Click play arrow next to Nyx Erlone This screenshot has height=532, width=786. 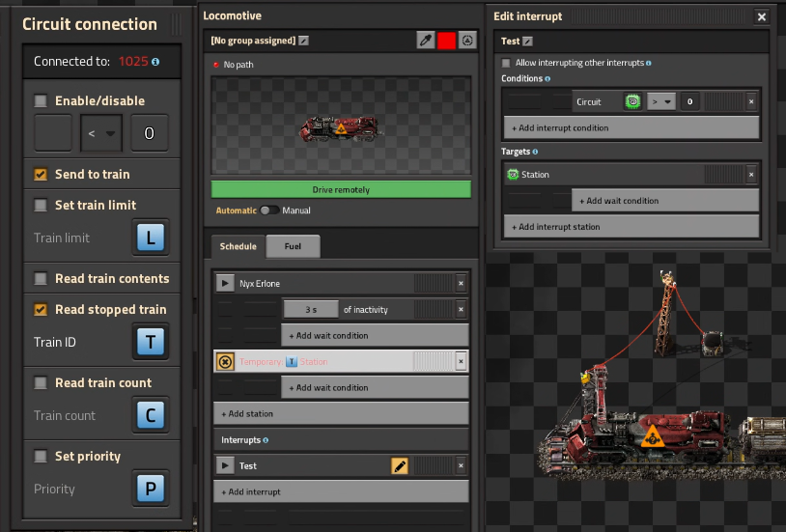225,283
